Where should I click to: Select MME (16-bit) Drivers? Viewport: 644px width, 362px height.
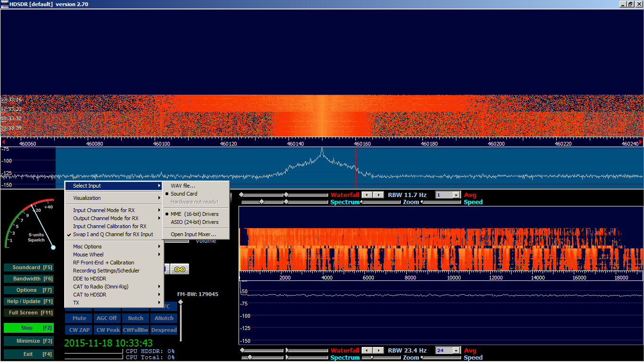[196, 214]
